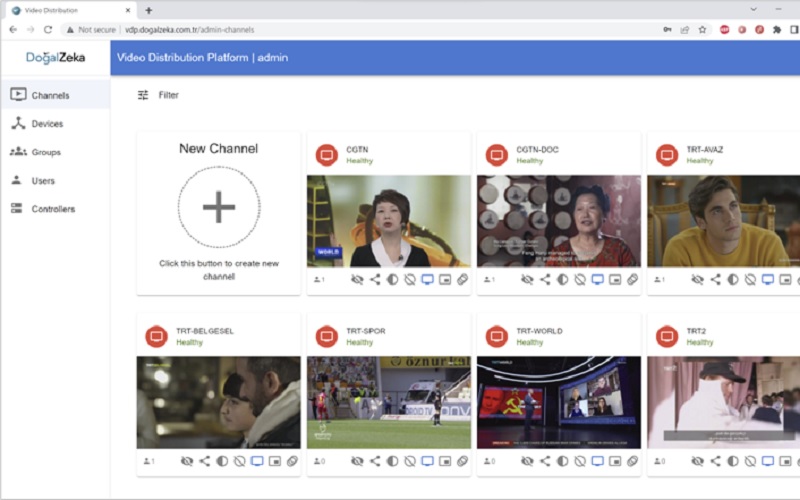Go to Groups in the sidebar
This screenshot has height=500, width=800.
(46, 152)
